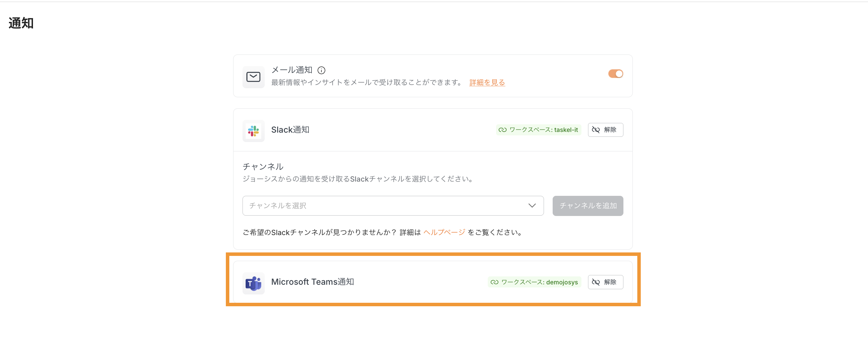Click the Microsoft Teams logo icon
This screenshot has width=868, height=350.
coord(253,283)
